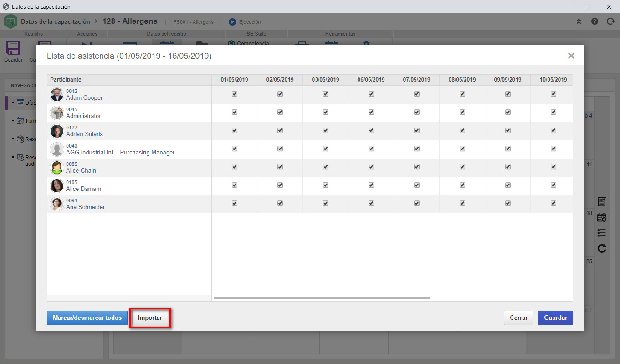620x364 pixels.
Task: Click the horizontal scrollbar of attendance grid
Action: (322, 298)
